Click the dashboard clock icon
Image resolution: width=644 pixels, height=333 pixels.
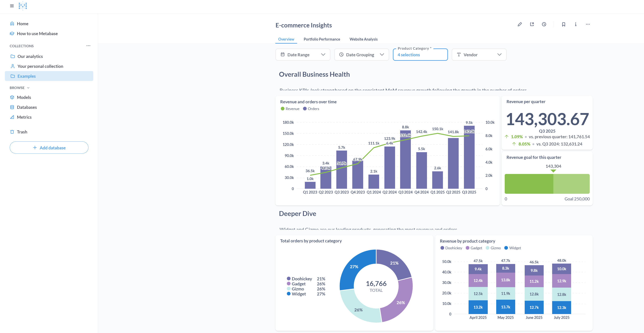click(544, 24)
